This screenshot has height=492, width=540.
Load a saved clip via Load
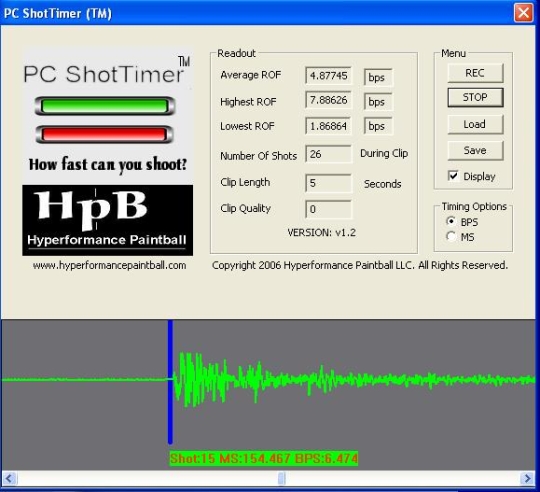point(475,124)
